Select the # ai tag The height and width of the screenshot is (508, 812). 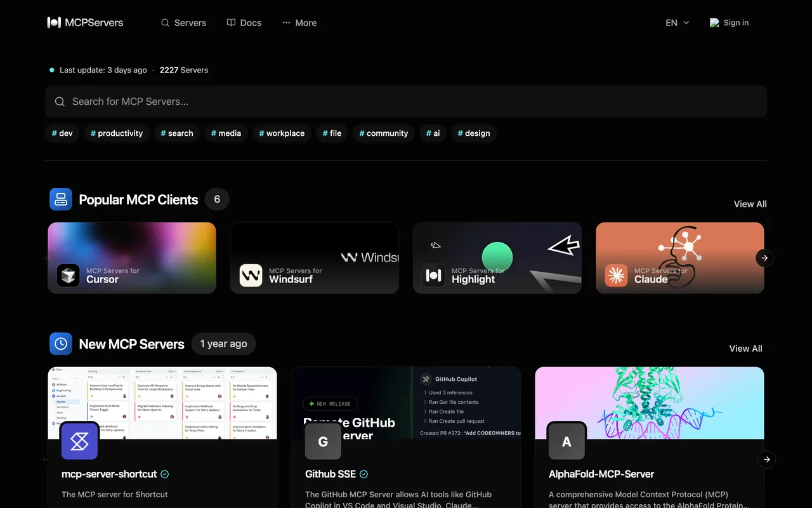pyautogui.click(x=433, y=133)
